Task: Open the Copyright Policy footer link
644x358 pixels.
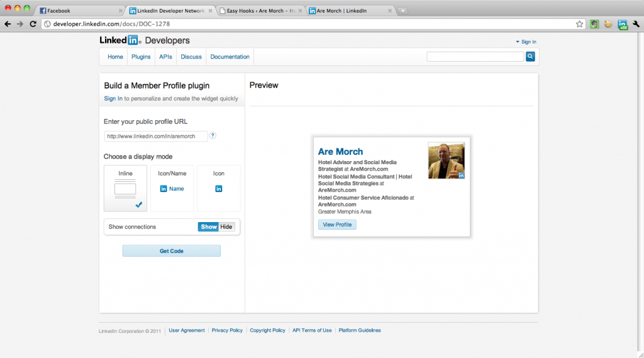Action: point(267,330)
